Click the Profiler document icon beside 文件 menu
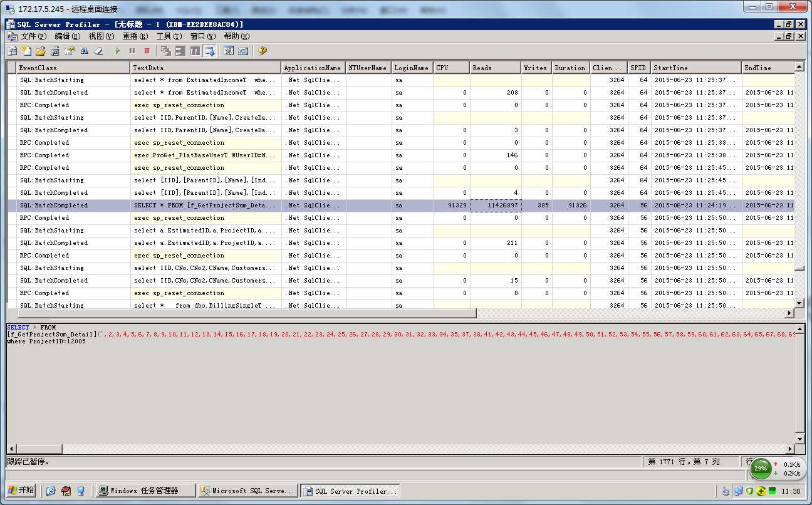The image size is (812, 505). pyautogui.click(x=12, y=36)
